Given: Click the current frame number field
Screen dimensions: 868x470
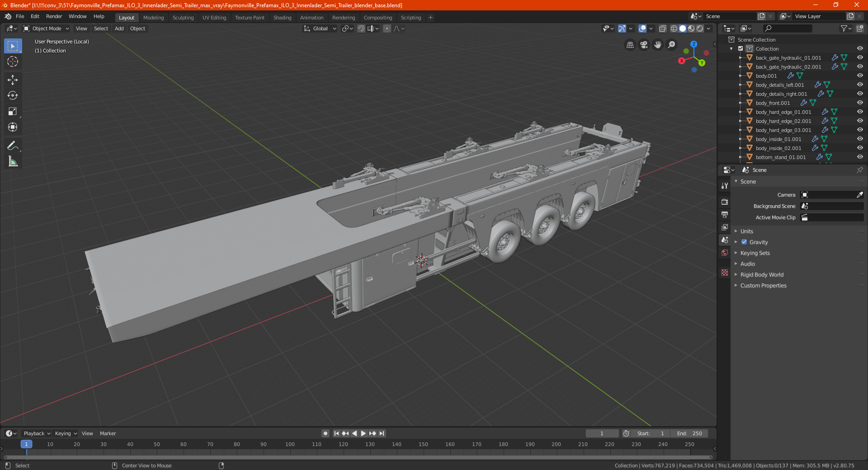Looking at the screenshot, I should pos(602,433).
